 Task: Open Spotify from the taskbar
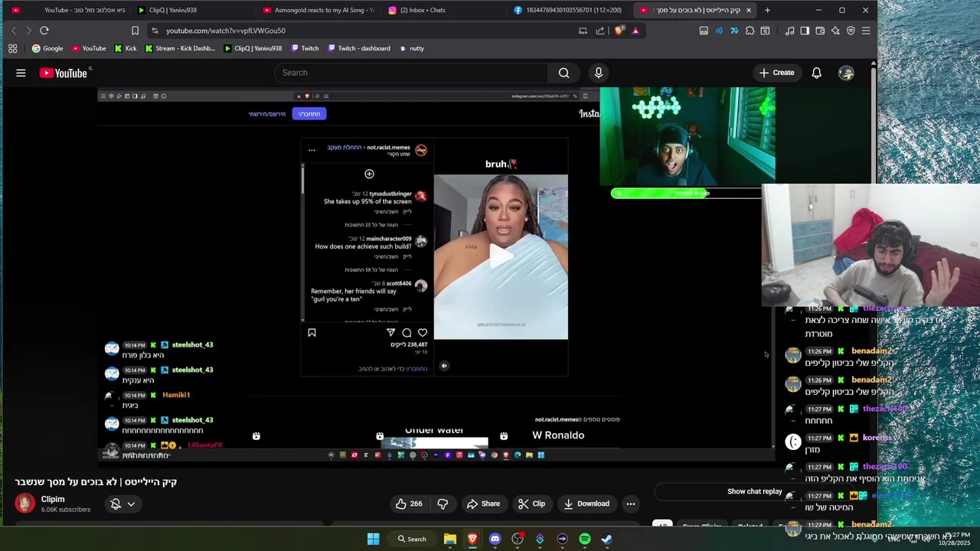pos(585,539)
